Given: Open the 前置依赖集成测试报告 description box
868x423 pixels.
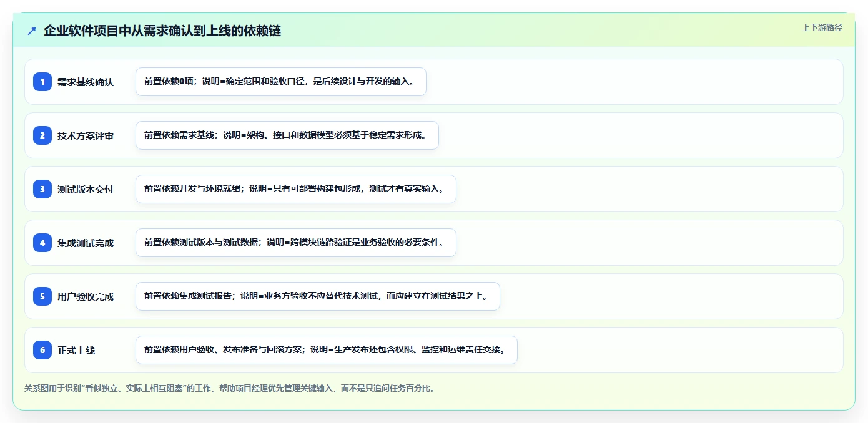Looking at the screenshot, I should [318, 296].
